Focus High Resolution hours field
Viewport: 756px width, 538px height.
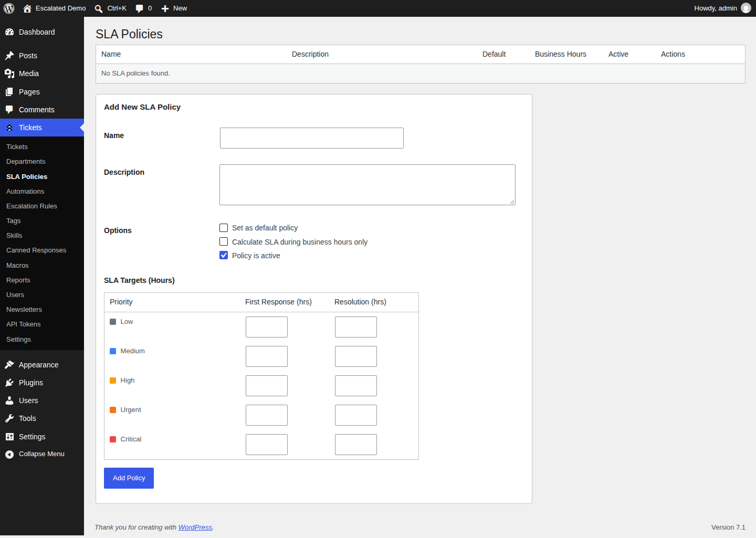point(356,386)
